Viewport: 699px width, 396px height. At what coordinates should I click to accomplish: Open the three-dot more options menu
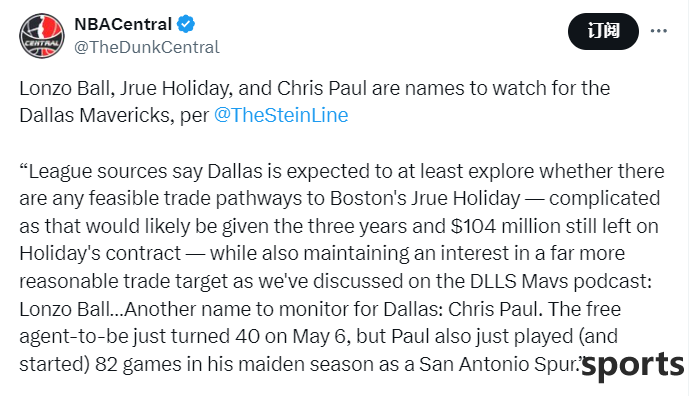point(658,31)
